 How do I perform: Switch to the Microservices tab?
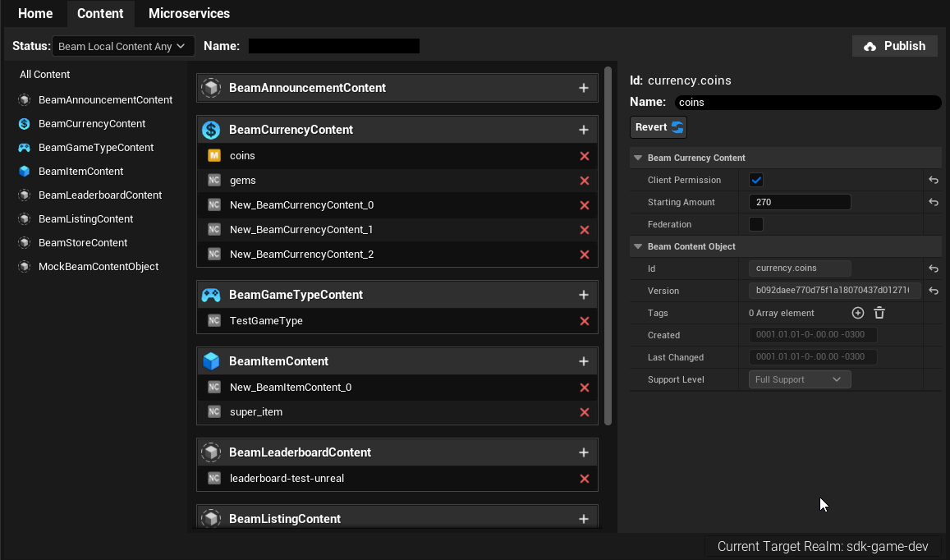point(189,14)
